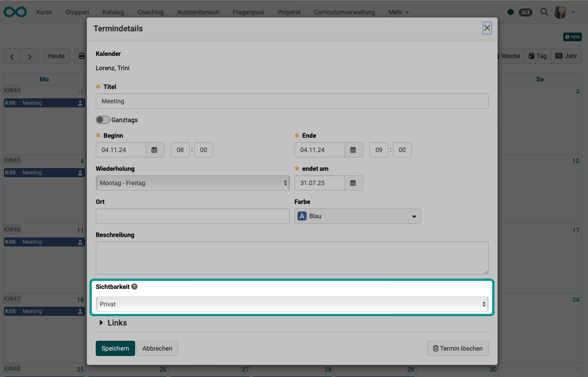This screenshot has width=588, height=377.
Task: Click the printer icon in the calendar toolbar
Action: pyautogui.click(x=81, y=56)
